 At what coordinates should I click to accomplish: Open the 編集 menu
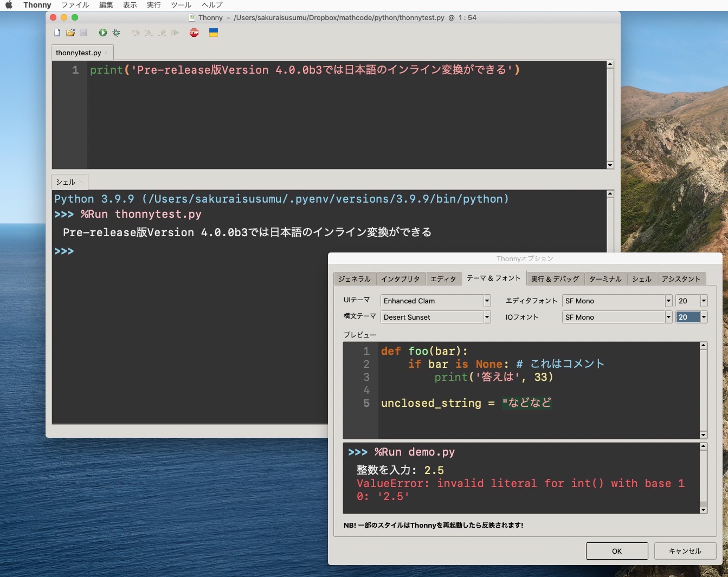106,5
